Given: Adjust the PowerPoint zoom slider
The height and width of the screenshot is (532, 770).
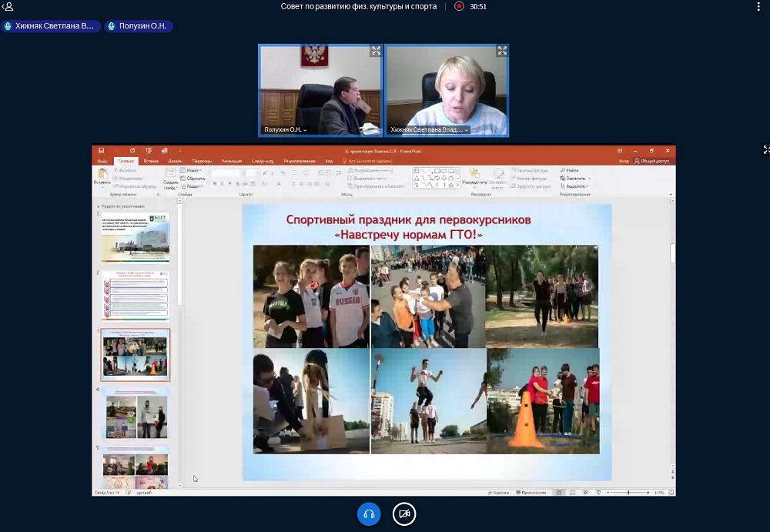Looking at the screenshot, I should point(628,492).
